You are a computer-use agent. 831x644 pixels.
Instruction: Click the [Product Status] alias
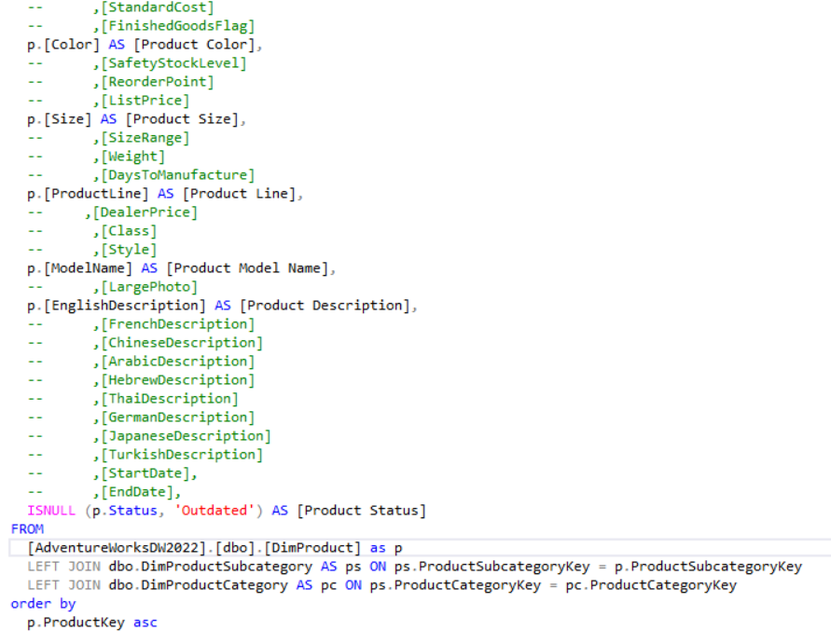coord(362,511)
